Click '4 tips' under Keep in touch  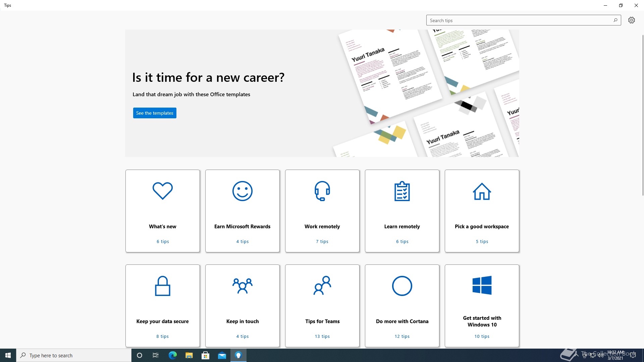click(x=243, y=336)
